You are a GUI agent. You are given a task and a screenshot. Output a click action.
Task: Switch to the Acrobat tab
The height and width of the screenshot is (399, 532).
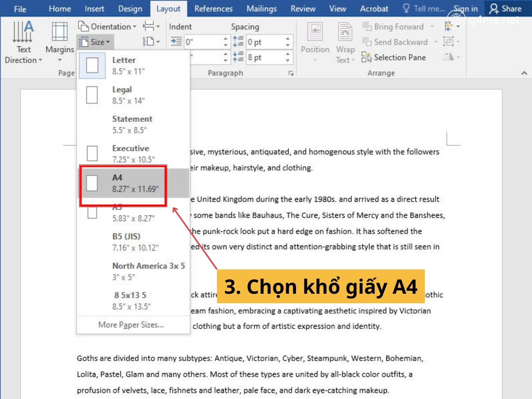click(x=374, y=9)
